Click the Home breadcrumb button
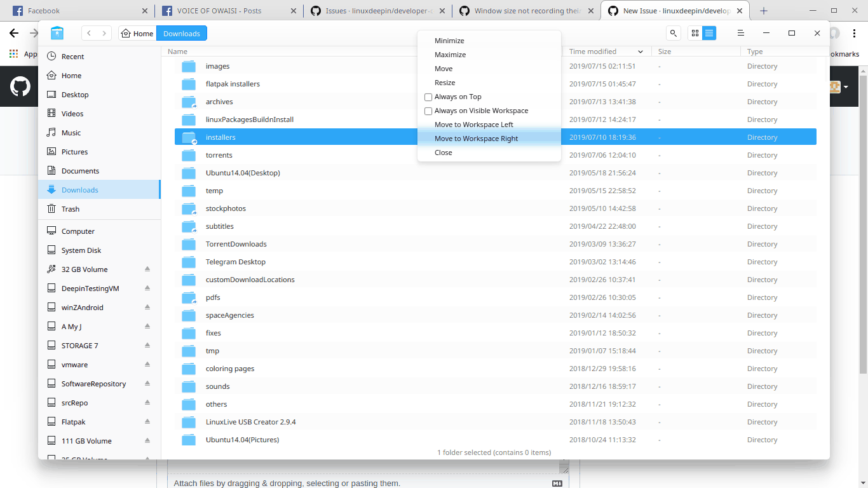 [x=137, y=33]
